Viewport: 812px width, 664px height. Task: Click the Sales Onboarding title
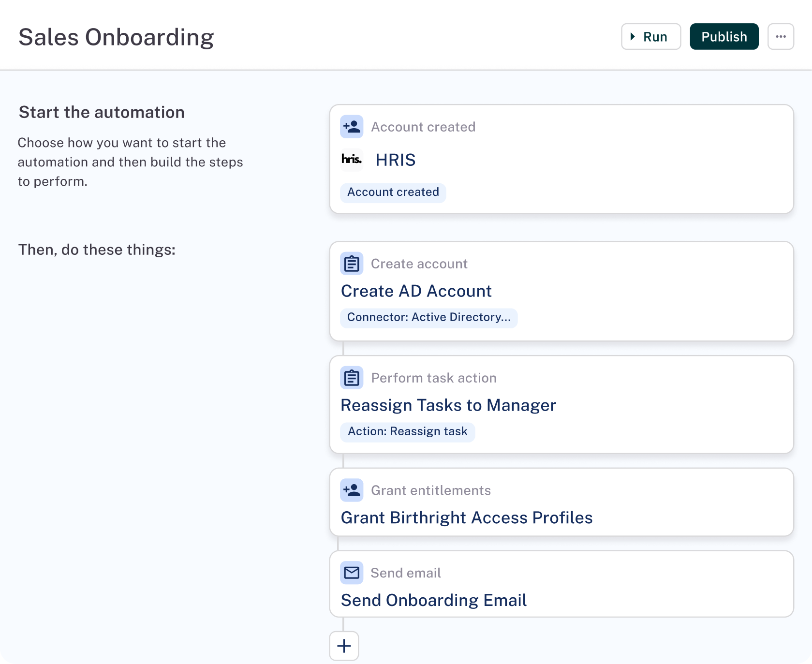click(116, 36)
